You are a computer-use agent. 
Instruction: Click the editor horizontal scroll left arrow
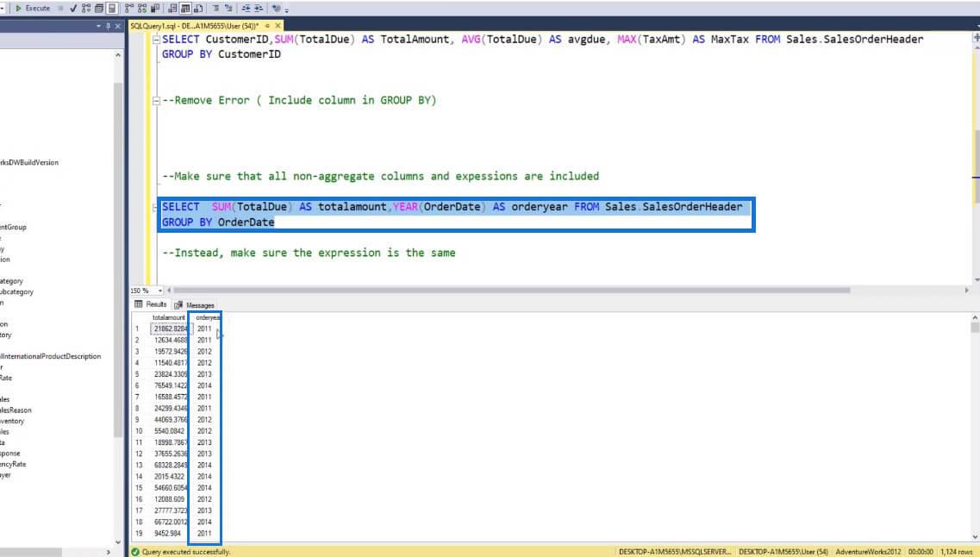pyautogui.click(x=169, y=291)
